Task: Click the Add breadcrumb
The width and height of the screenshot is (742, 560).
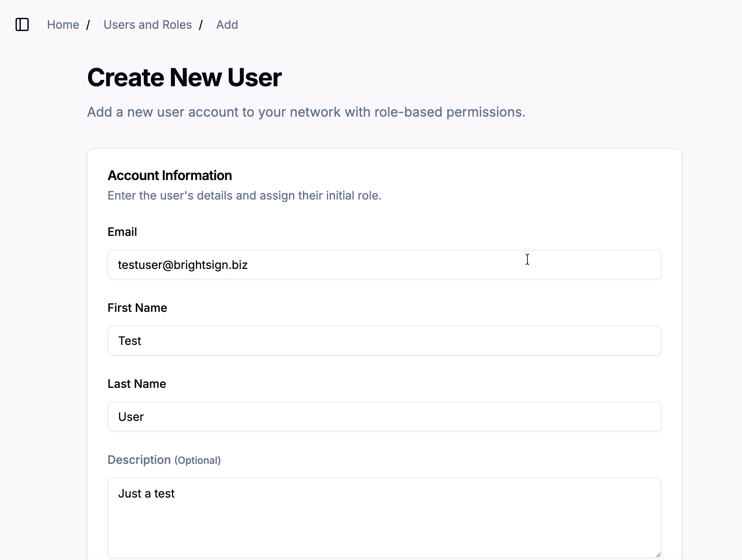Action: tap(227, 24)
